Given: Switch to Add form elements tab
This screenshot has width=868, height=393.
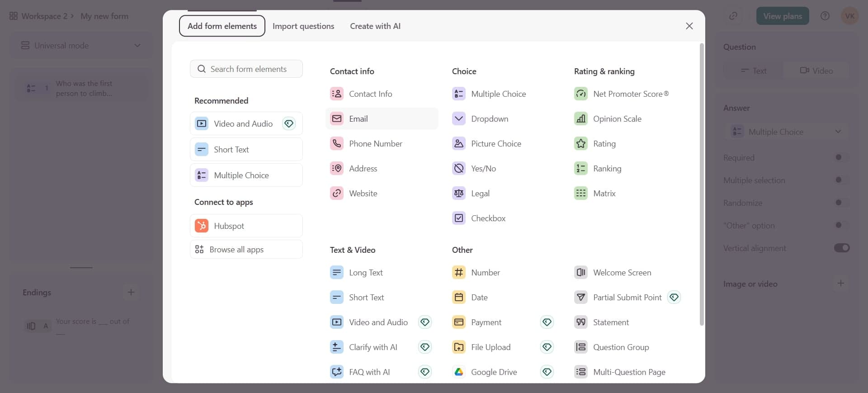Looking at the screenshot, I should (222, 26).
